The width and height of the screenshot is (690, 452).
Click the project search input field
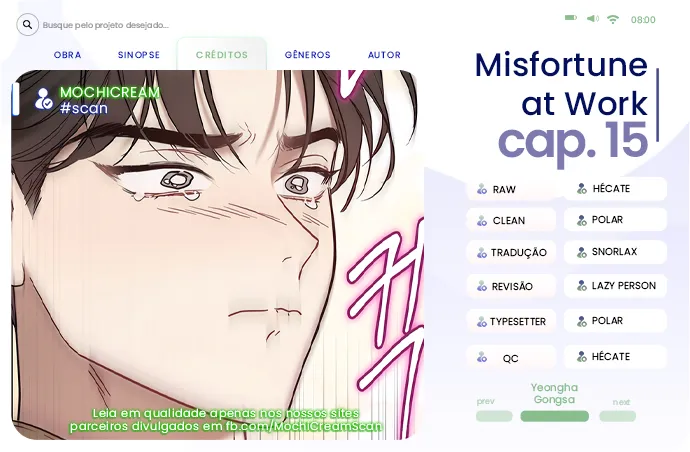point(106,25)
